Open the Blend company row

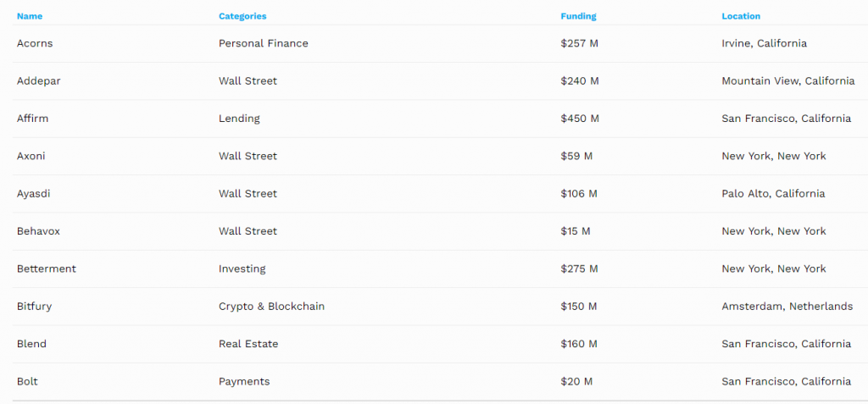31,344
